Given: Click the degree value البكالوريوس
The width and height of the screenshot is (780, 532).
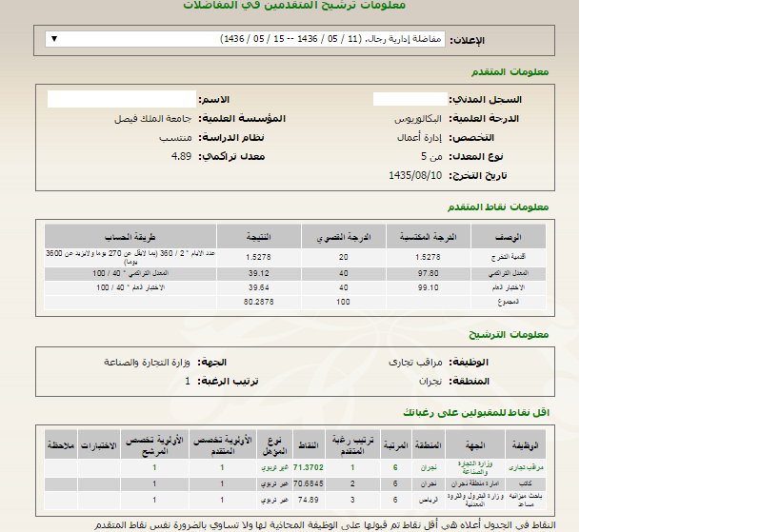Looking at the screenshot, I should click(418, 119).
